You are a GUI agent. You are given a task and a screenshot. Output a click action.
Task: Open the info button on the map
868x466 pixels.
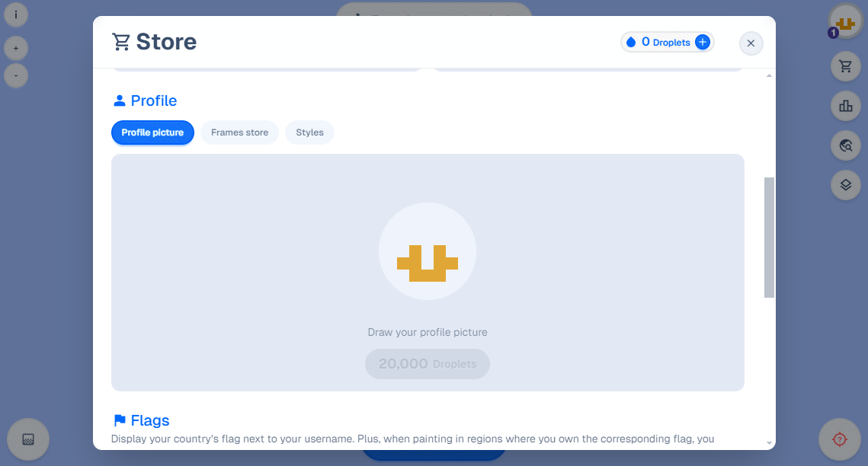[16, 14]
